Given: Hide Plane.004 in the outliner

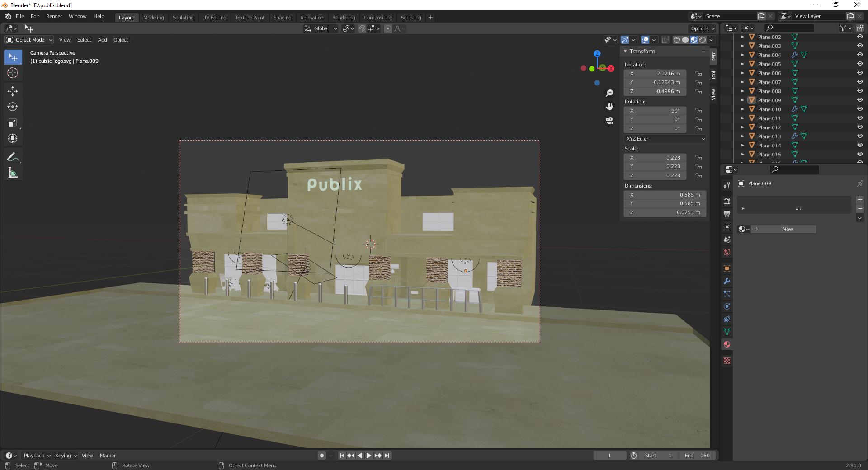Looking at the screenshot, I should tap(860, 55).
